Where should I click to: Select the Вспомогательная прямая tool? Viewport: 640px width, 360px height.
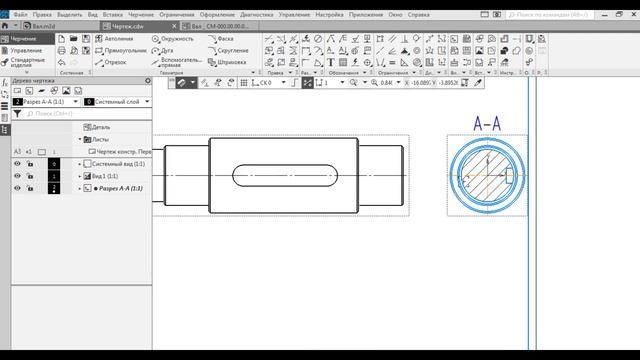coord(177,62)
